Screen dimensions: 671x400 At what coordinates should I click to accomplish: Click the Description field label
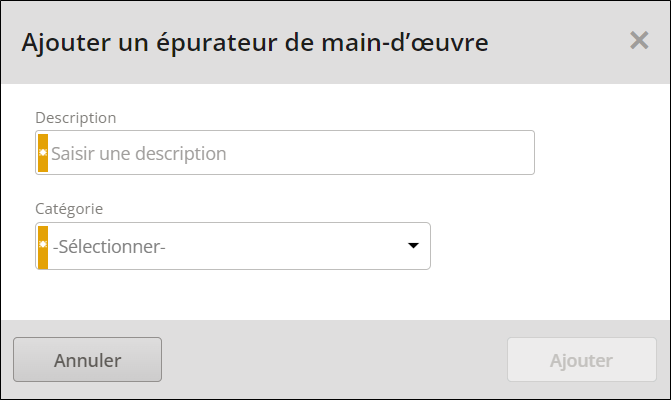click(75, 118)
